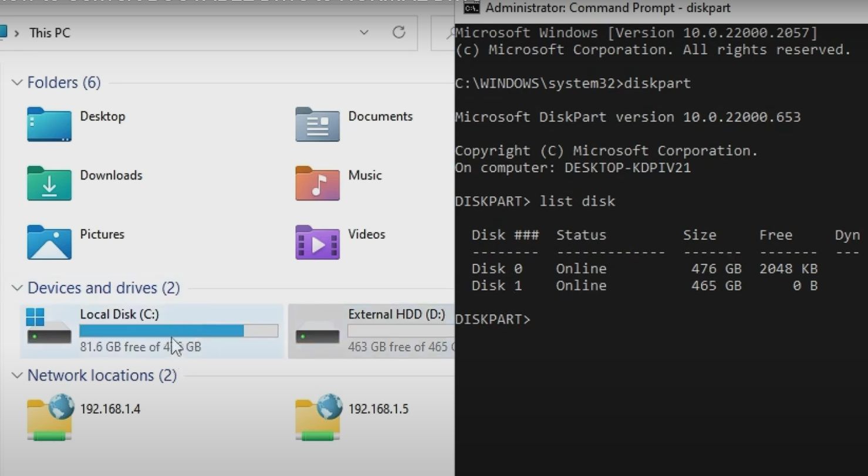This screenshot has width=868, height=476.
Task: Click the '81.6 GB free' text
Action: tap(112, 347)
